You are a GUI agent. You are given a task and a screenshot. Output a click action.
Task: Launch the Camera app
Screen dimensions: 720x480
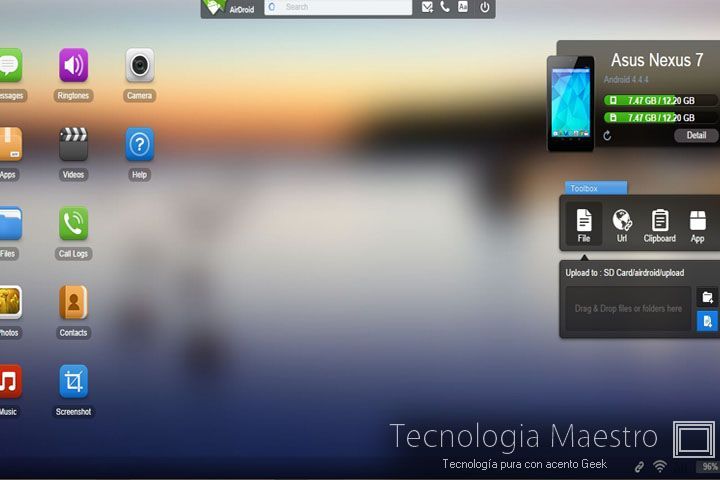(140, 65)
